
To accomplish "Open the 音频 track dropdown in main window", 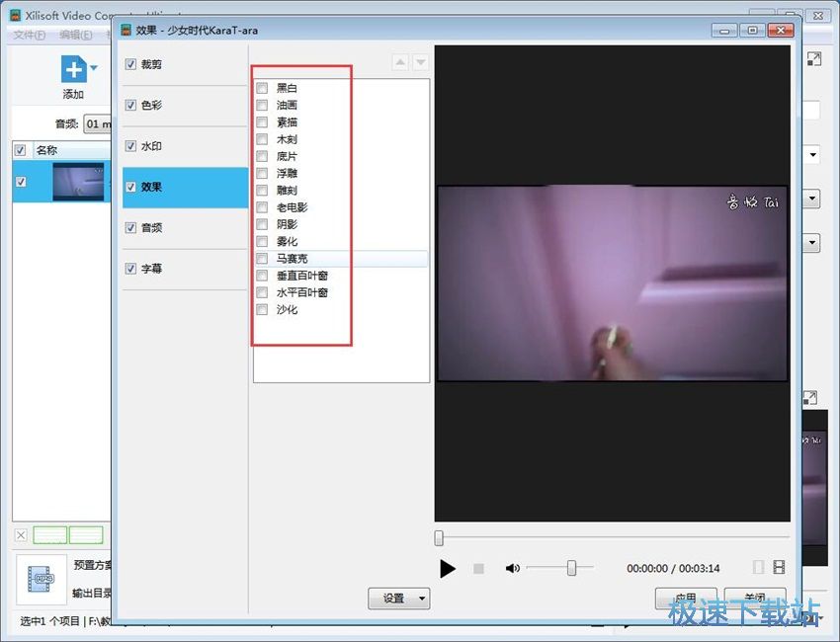I will click(98, 124).
